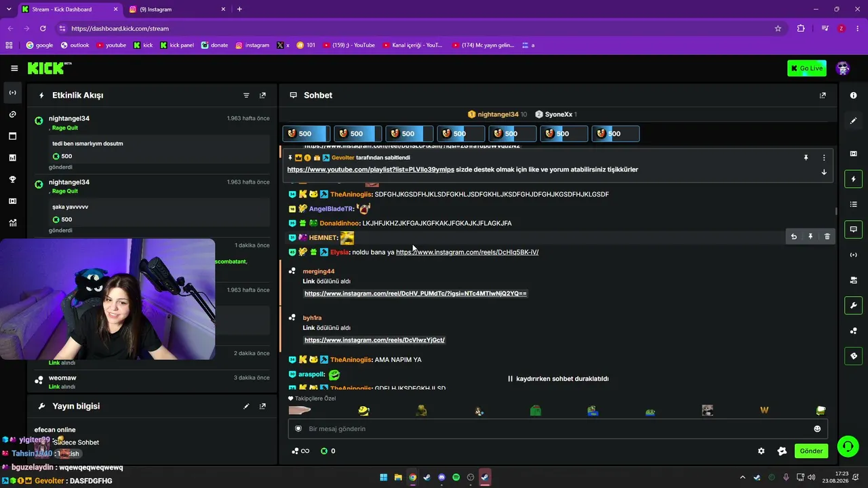The width and height of the screenshot is (868, 488).
Task: Pop out the Sohbet chat panel
Action: (x=823, y=96)
